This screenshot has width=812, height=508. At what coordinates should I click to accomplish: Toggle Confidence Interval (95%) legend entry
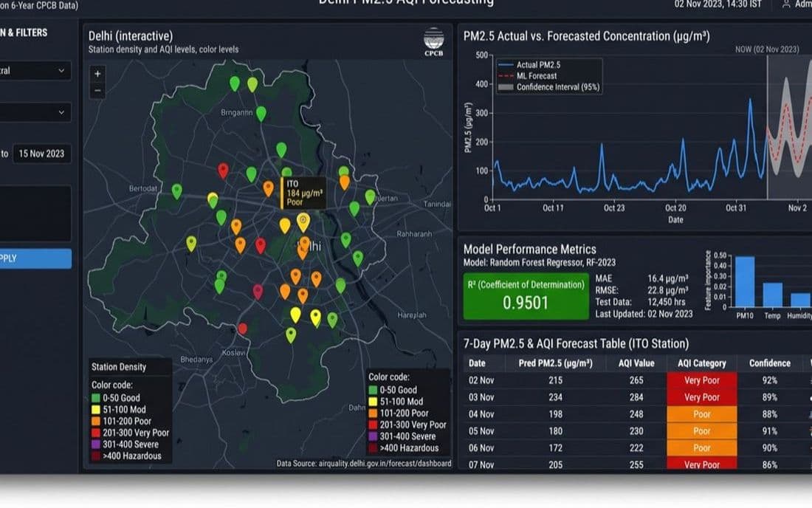(549, 87)
